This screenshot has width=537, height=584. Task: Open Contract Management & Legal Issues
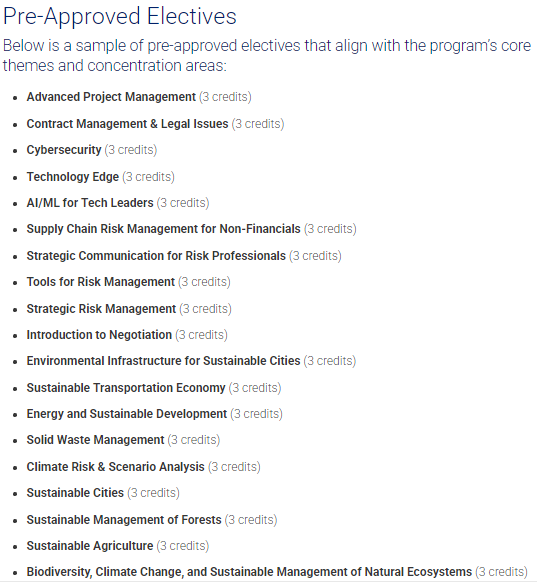[127, 124]
